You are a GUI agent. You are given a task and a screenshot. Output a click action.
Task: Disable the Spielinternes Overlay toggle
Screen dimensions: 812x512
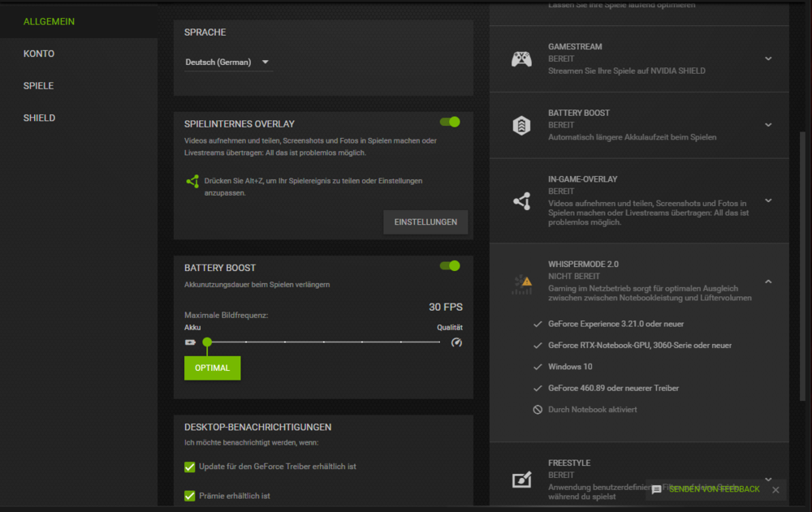[449, 121]
